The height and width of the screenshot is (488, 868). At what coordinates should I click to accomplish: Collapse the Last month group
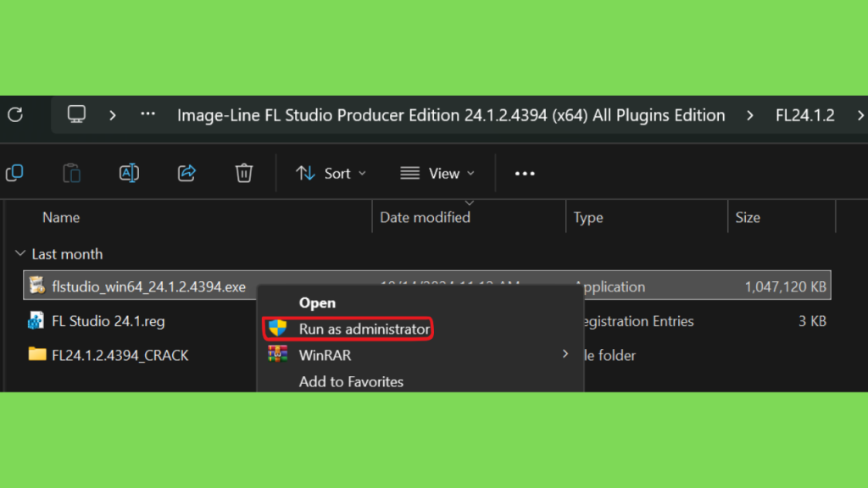tap(20, 253)
